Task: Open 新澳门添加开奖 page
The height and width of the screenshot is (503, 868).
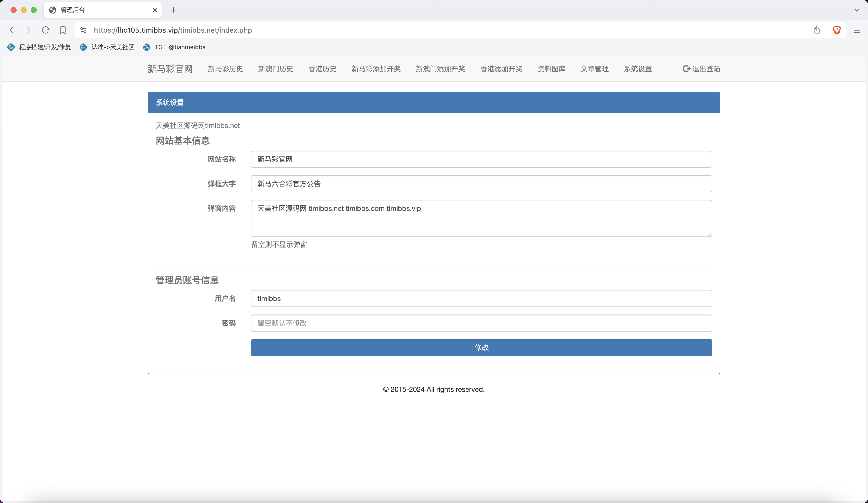Action: [440, 69]
